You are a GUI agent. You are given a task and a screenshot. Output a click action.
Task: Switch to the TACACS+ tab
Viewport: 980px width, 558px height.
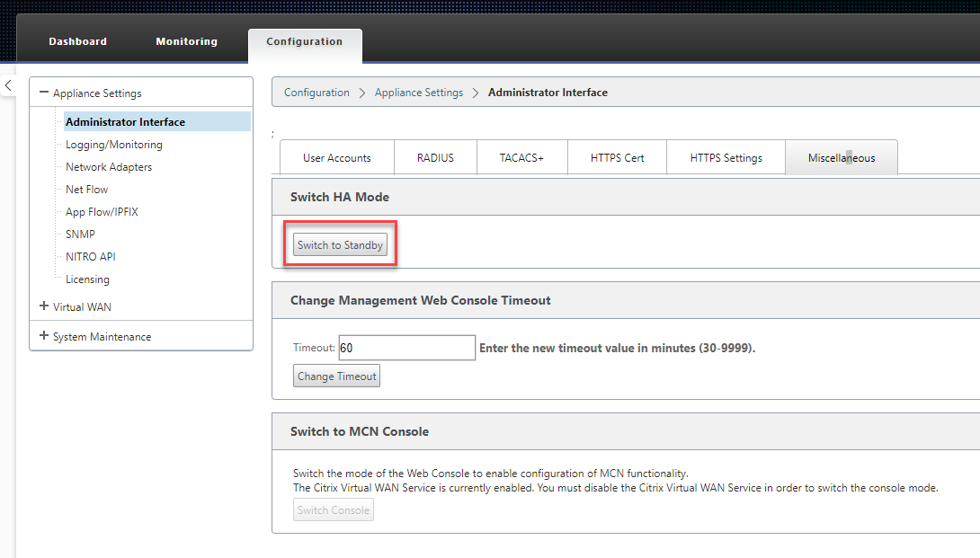(x=521, y=157)
